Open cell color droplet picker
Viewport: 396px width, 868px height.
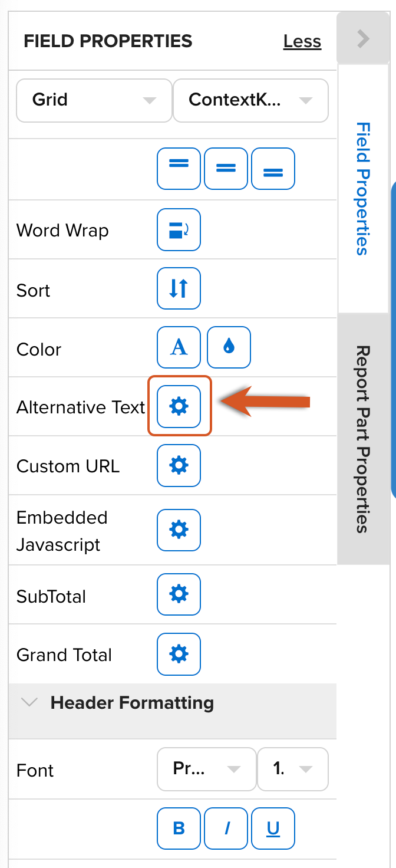229,347
